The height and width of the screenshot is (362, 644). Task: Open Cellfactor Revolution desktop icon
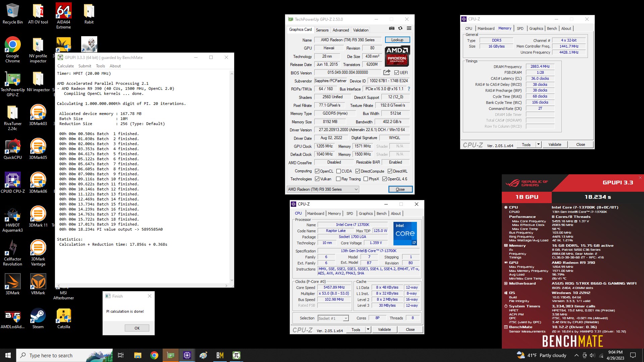tap(13, 253)
